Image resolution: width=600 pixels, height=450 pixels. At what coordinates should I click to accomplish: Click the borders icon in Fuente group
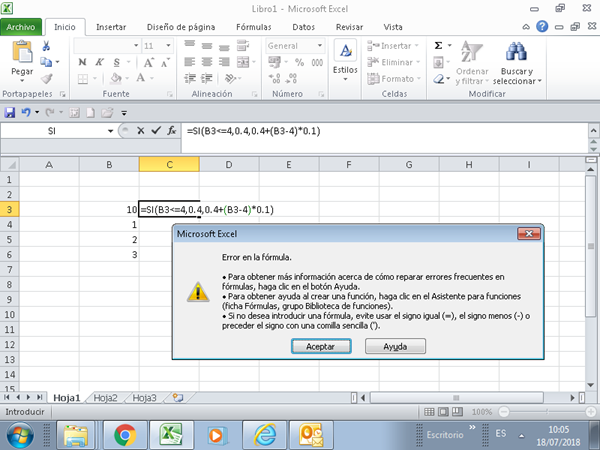coord(83,79)
